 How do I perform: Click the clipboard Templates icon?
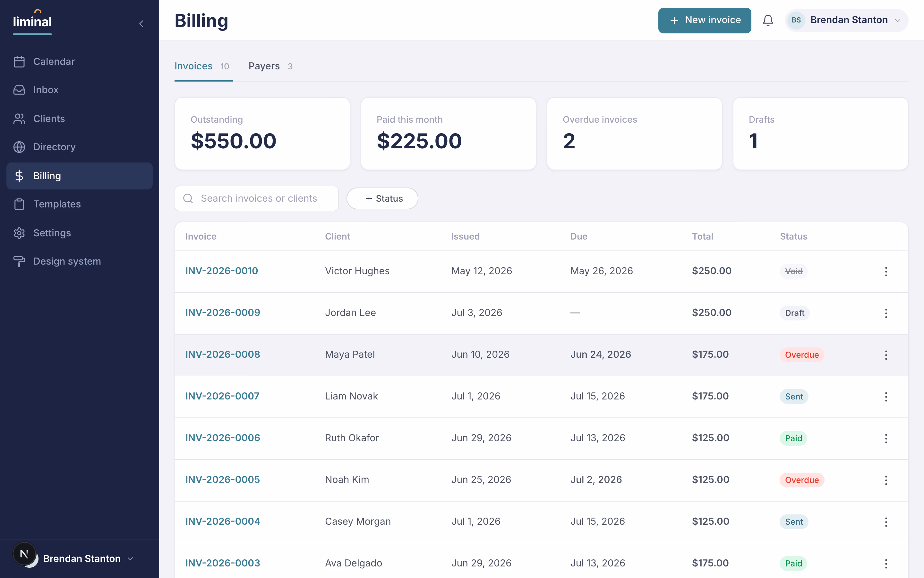[19, 204]
